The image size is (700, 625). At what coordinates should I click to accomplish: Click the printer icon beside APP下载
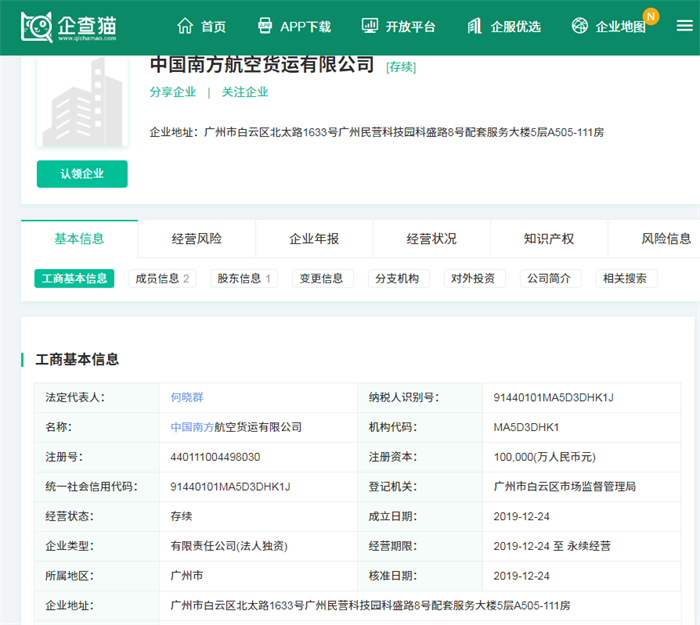[265, 26]
